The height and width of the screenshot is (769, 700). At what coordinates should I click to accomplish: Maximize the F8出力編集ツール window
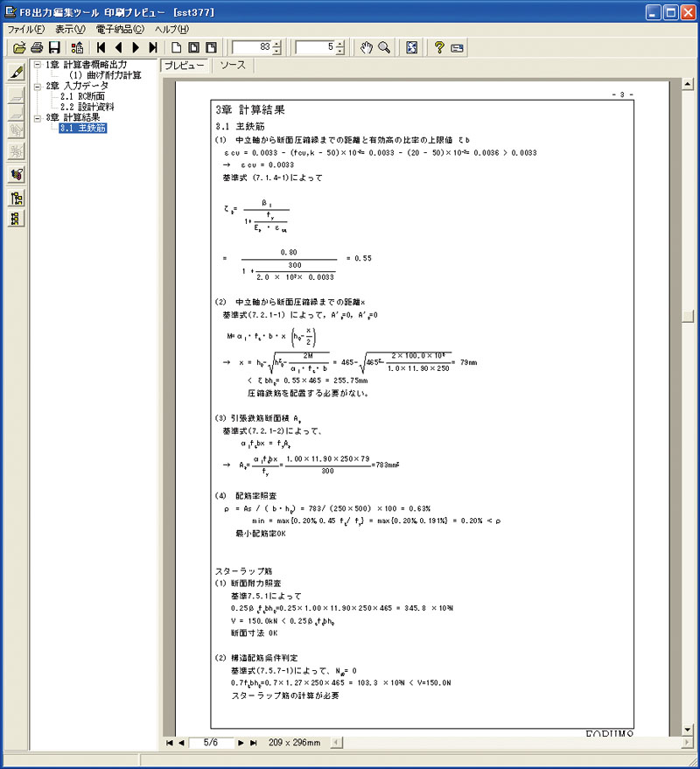coord(671,12)
